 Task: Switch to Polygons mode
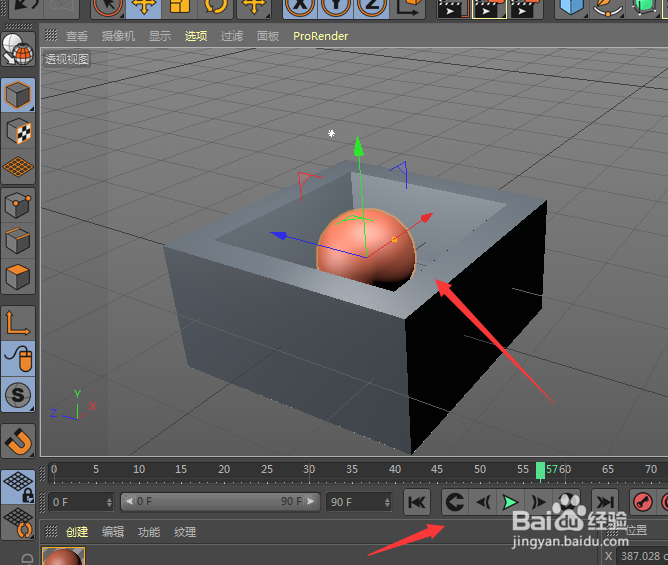pyautogui.click(x=18, y=277)
